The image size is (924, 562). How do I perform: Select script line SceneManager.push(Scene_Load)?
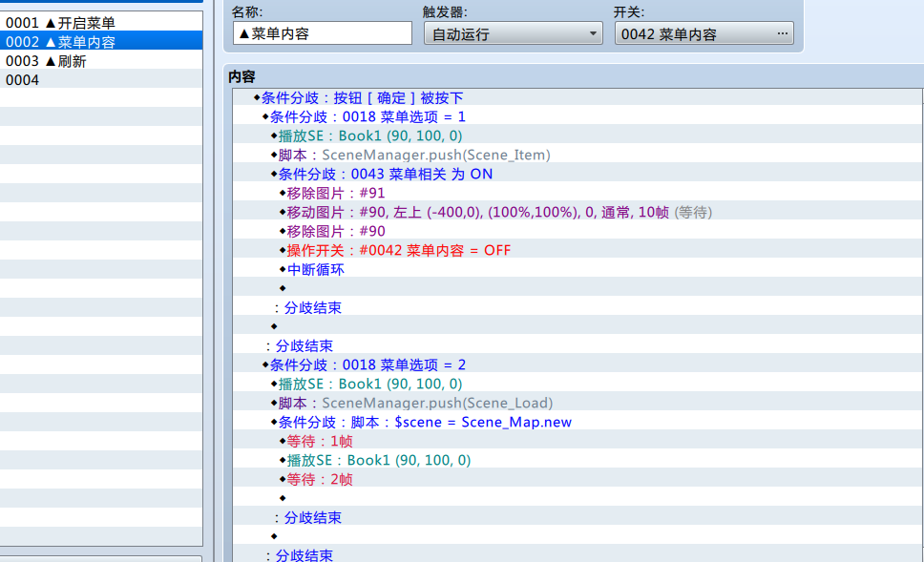click(x=577, y=403)
